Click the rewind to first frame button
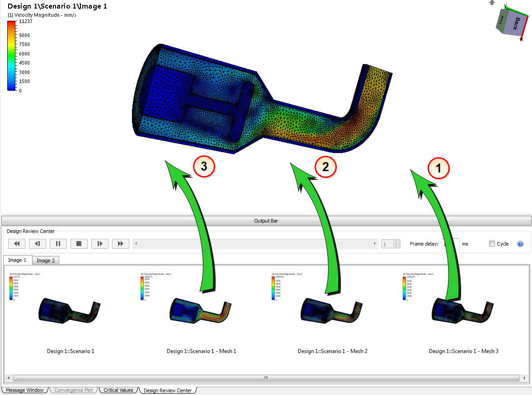 tap(17, 244)
